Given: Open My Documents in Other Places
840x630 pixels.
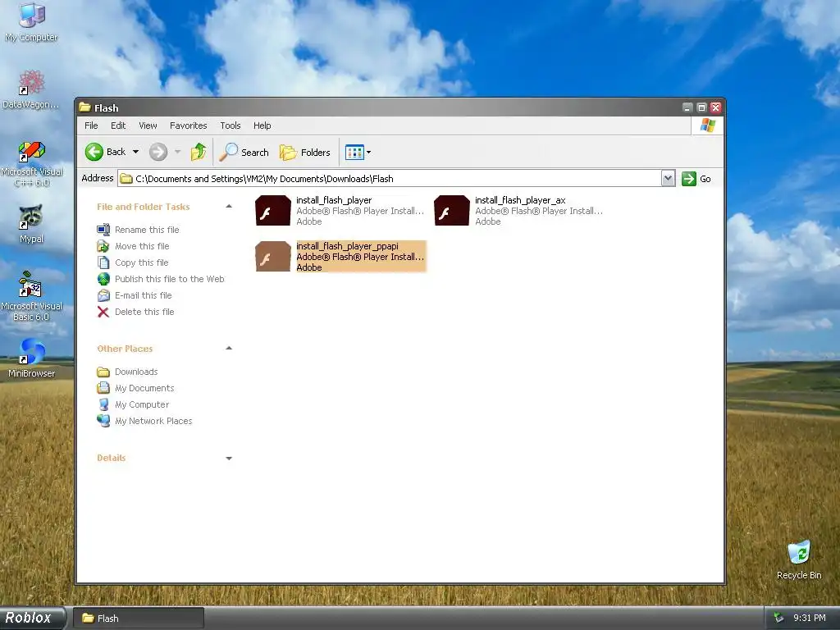Looking at the screenshot, I should pos(144,388).
